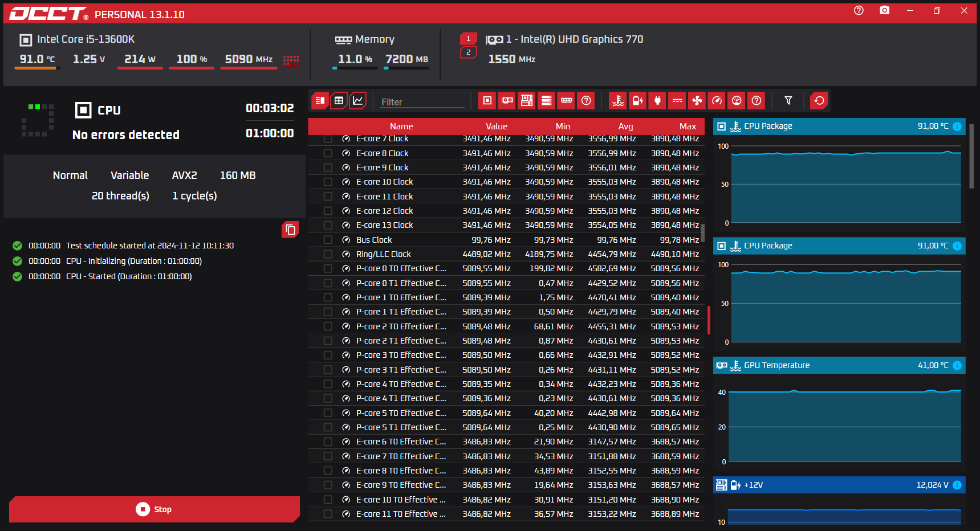Screen dimensions: 980x531
Task: Copy the test log with the clipboard icon
Action: point(290,229)
